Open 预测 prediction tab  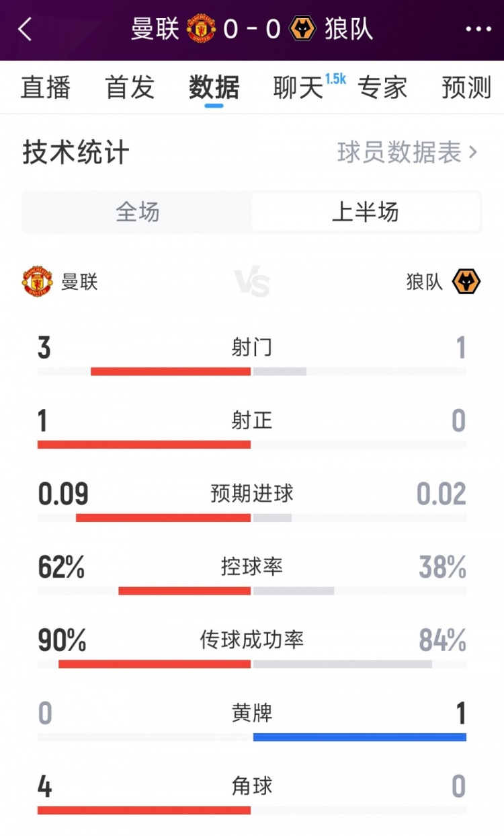[x=466, y=88]
